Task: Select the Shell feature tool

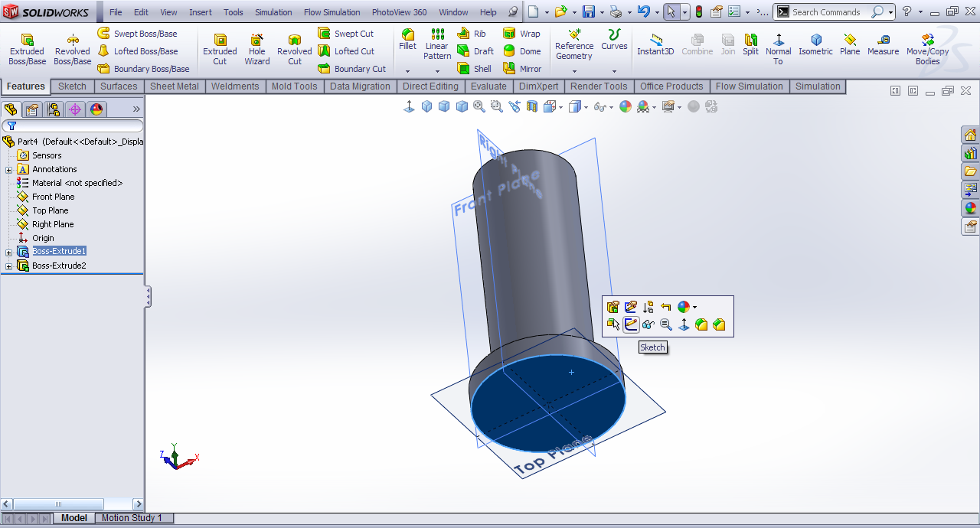Action: [474, 69]
